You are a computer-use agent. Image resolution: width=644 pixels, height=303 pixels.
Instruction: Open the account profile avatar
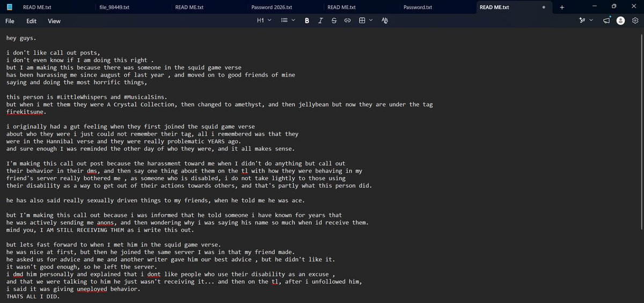pos(621,20)
